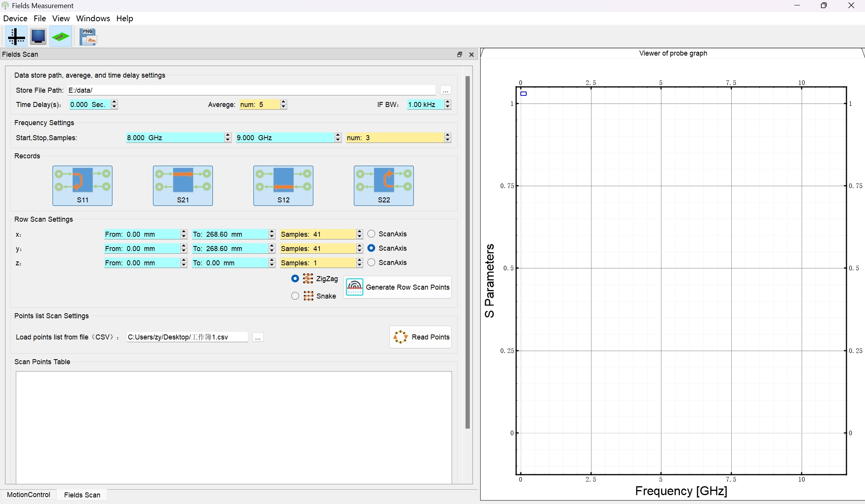
Task: Select the S22 record parameter
Action: [x=384, y=186]
